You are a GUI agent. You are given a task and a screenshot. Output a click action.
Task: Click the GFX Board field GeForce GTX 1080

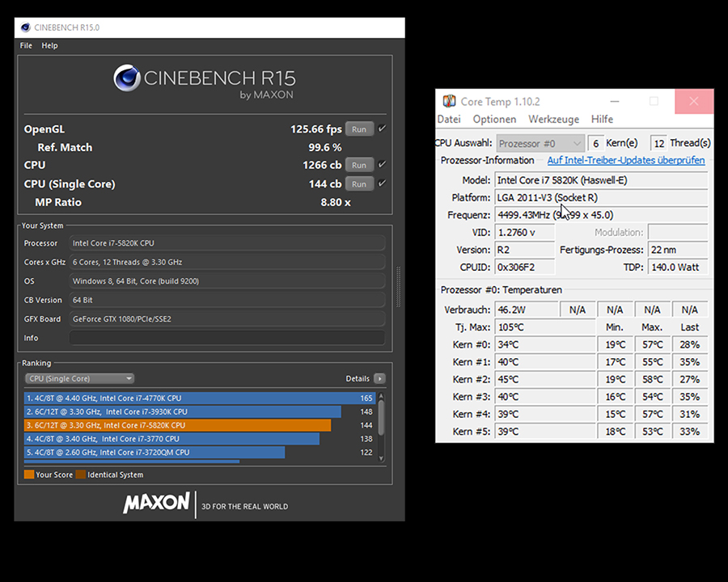coord(227,318)
